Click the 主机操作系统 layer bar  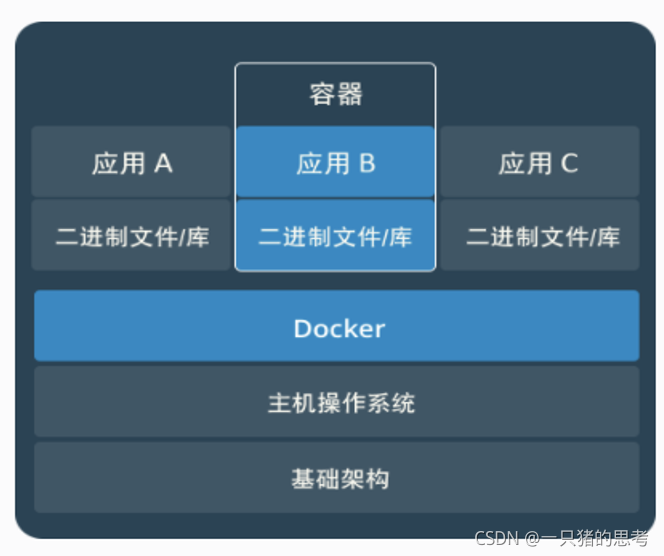[x=337, y=401]
